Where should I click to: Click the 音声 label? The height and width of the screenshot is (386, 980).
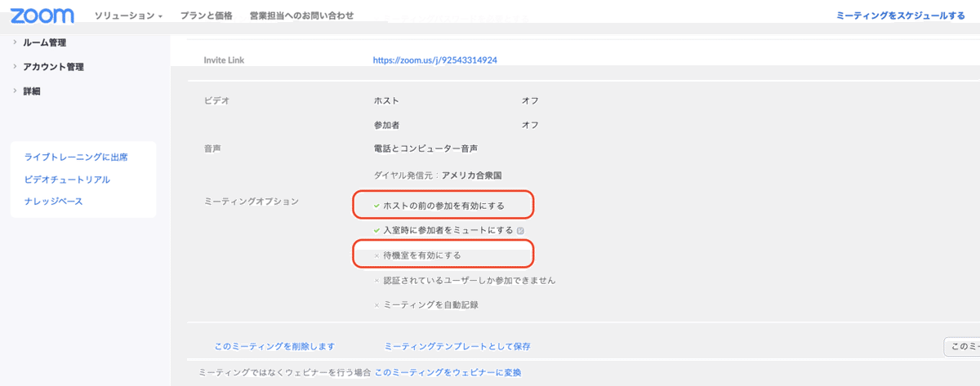pyautogui.click(x=213, y=149)
